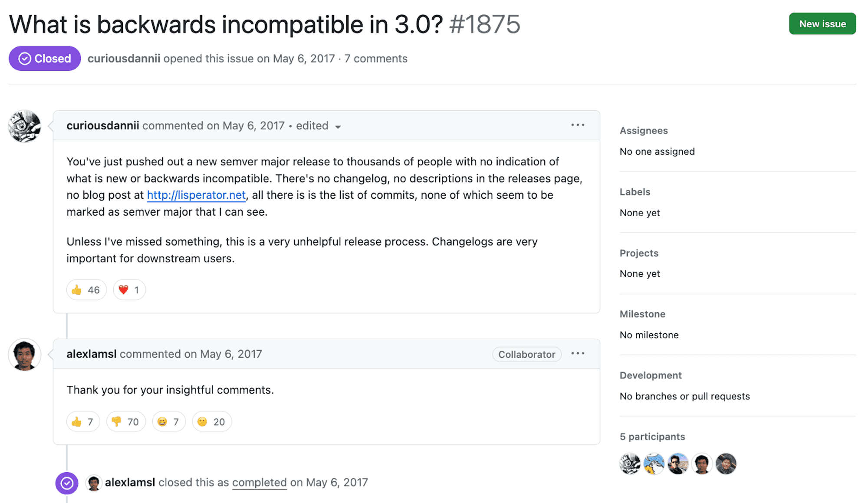Open options menu on alexlamsl's comment
868x503 pixels.
point(577,354)
